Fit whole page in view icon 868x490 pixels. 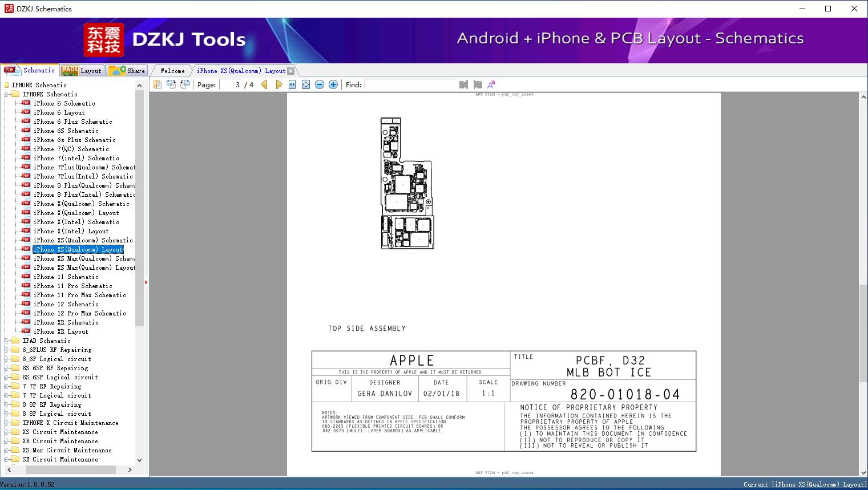point(306,84)
